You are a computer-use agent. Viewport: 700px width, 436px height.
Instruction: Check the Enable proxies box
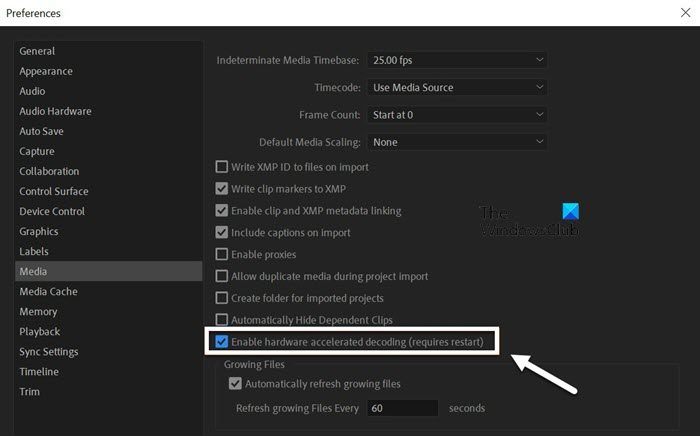pos(221,254)
